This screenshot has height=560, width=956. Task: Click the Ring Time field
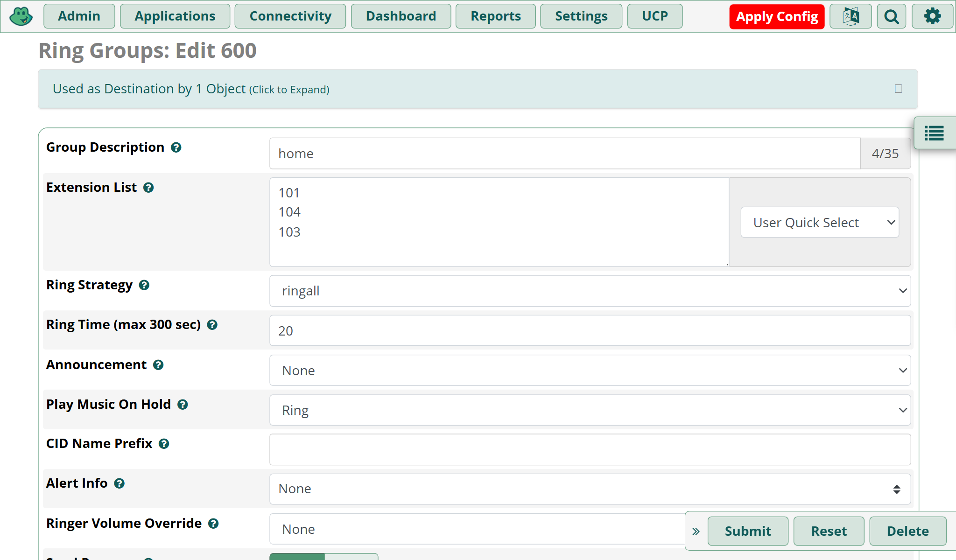coord(590,330)
